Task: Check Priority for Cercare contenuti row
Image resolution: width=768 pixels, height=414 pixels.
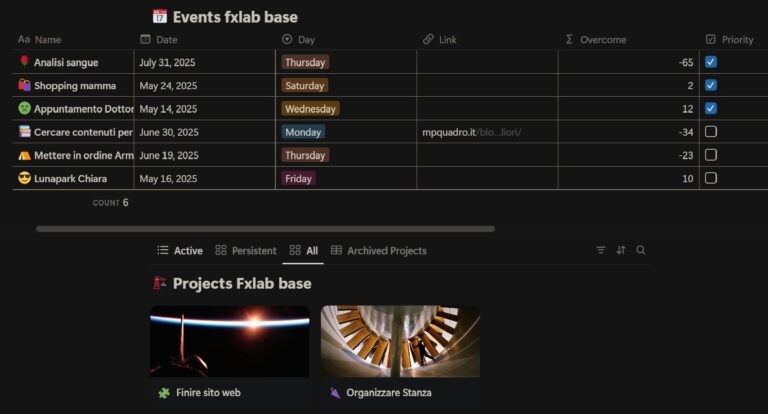Action: [x=711, y=132]
